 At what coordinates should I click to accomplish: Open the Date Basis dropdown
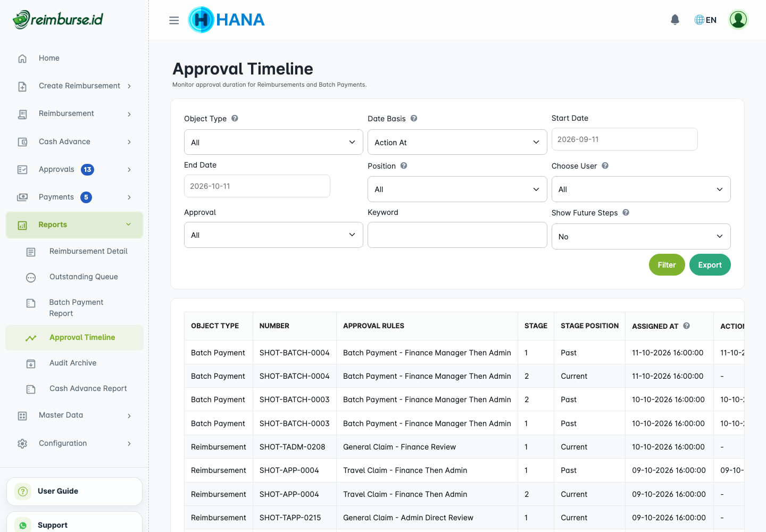(x=457, y=142)
